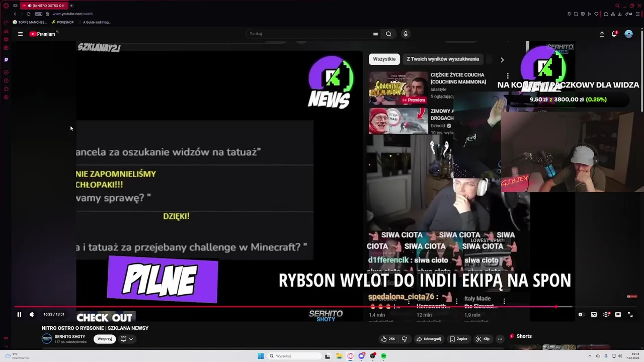Open Spotify from taskbar
644x362 pixels.
coord(383,356)
